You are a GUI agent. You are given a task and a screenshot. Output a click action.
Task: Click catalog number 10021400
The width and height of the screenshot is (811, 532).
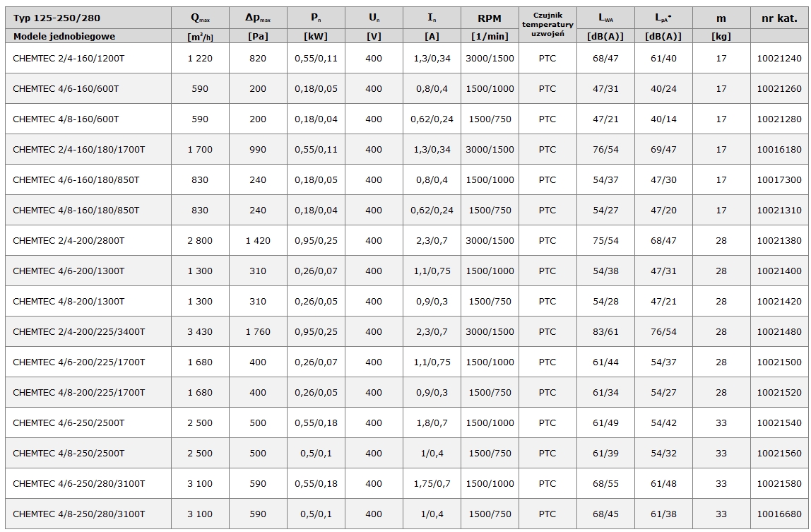coord(779,271)
